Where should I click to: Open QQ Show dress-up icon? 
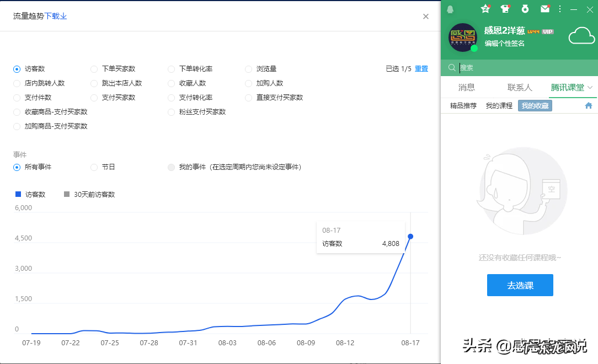(x=505, y=9)
